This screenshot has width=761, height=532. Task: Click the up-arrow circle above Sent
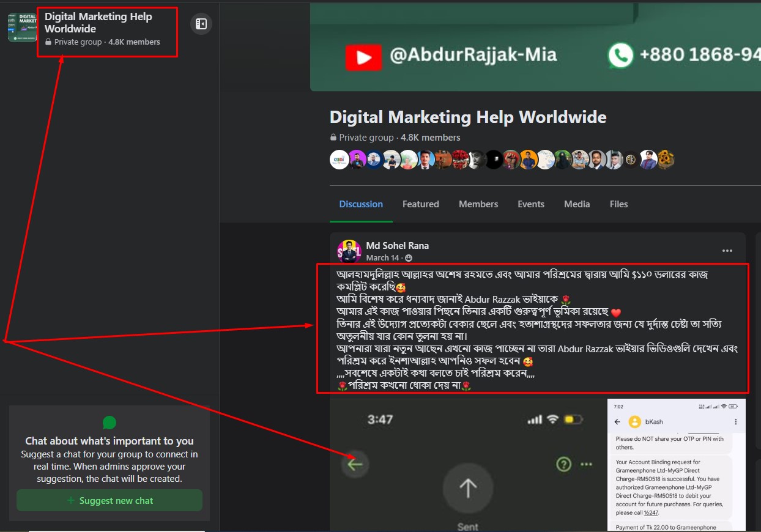click(x=468, y=488)
